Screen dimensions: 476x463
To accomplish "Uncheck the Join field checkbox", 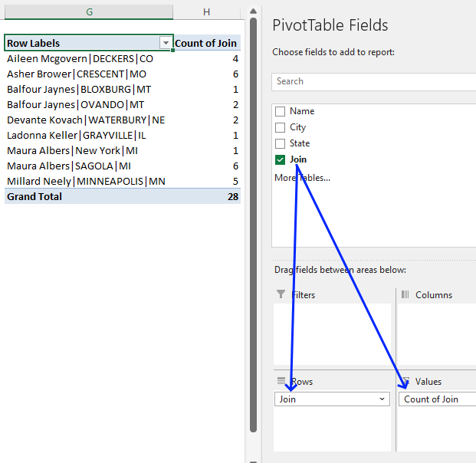I will [x=281, y=159].
